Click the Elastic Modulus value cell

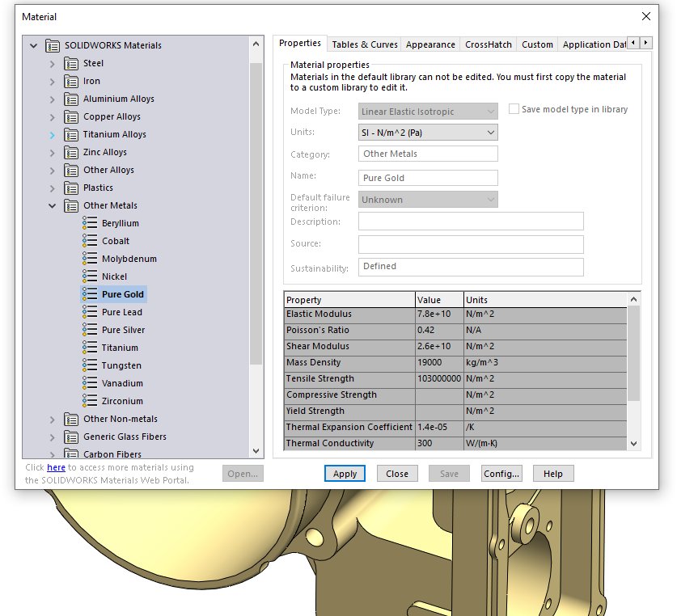(439, 314)
